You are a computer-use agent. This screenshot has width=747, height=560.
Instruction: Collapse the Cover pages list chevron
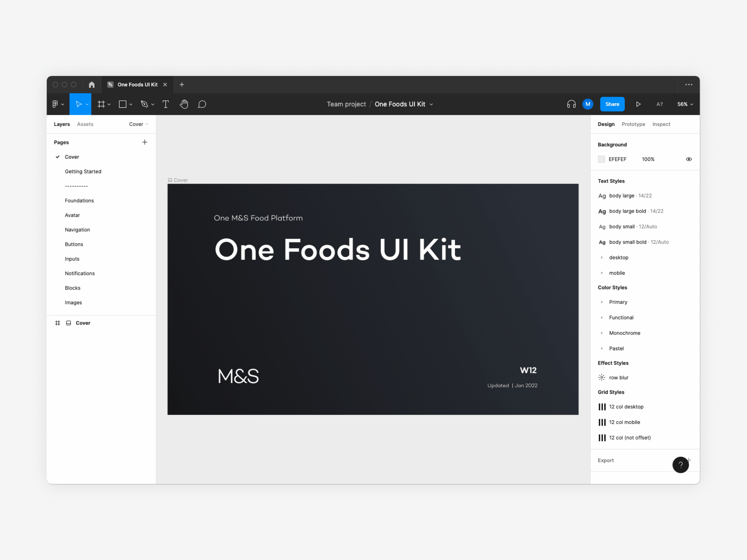pyautogui.click(x=147, y=124)
